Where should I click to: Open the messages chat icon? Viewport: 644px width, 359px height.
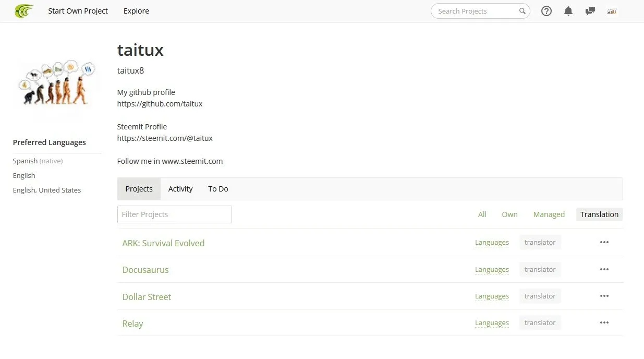[590, 11]
